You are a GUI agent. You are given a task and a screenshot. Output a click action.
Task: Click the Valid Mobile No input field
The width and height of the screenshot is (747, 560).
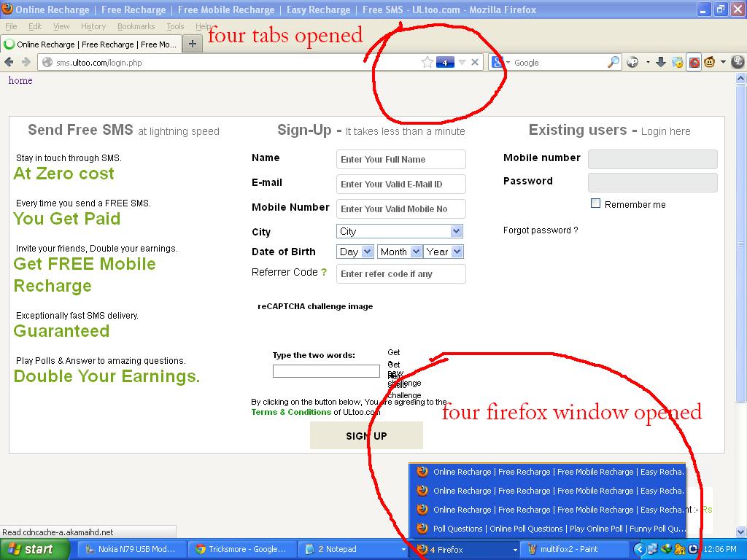click(401, 209)
